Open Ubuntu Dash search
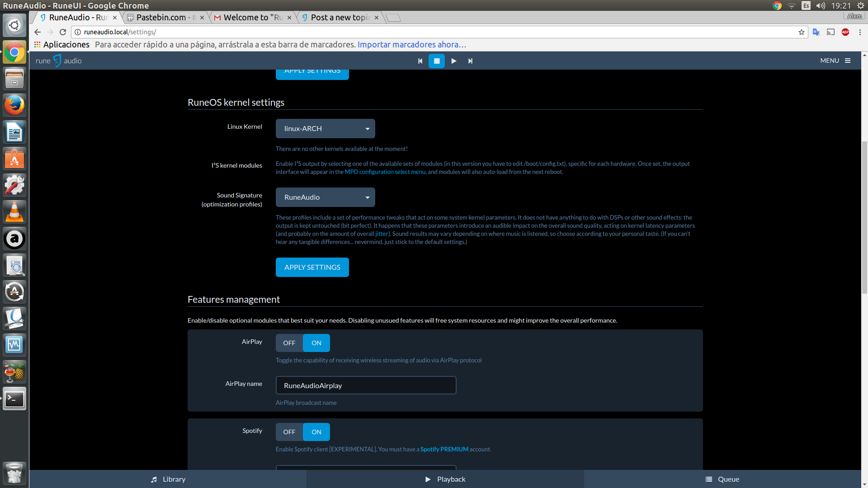The image size is (868, 488). (x=14, y=25)
